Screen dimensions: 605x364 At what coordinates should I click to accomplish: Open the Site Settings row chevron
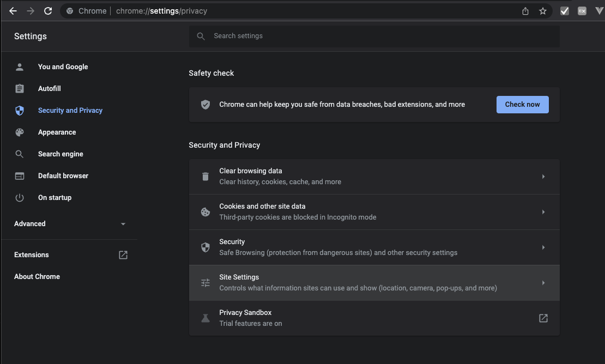point(543,283)
